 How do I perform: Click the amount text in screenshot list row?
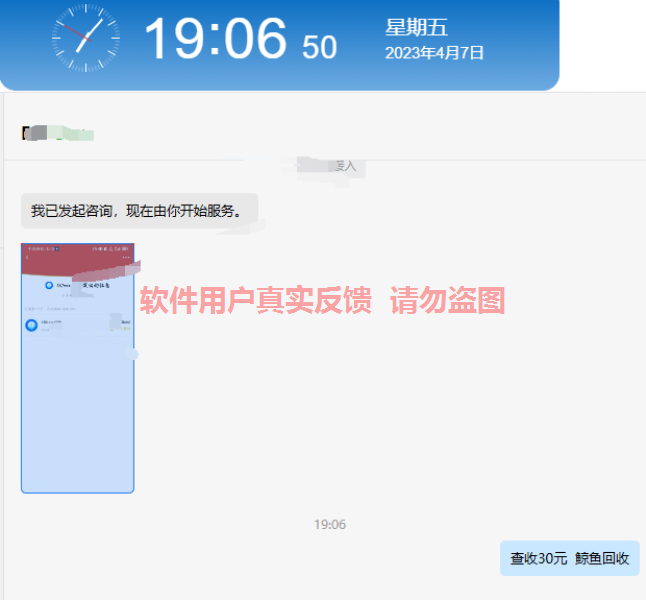pyautogui.click(x=125, y=323)
